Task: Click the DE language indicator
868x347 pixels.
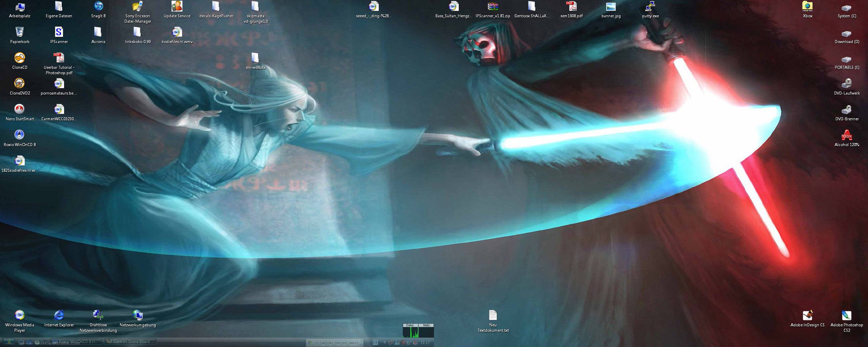Action: (375, 342)
